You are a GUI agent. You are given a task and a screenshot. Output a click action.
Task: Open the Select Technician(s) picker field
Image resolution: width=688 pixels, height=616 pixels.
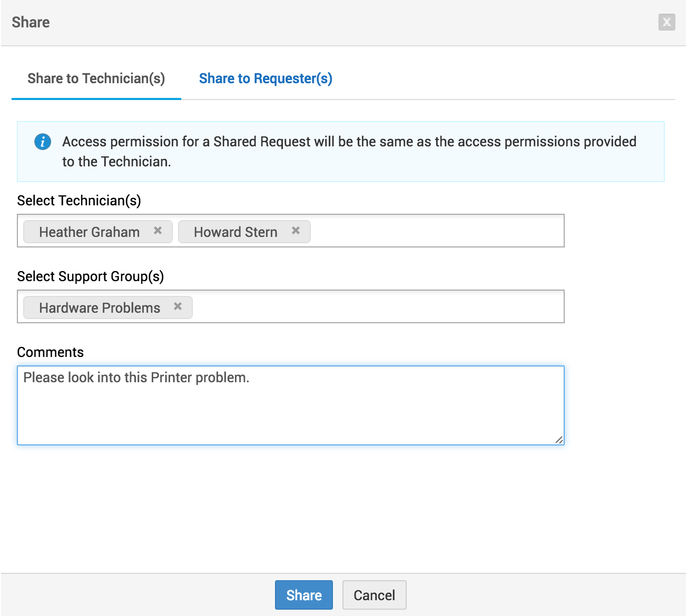(x=436, y=231)
